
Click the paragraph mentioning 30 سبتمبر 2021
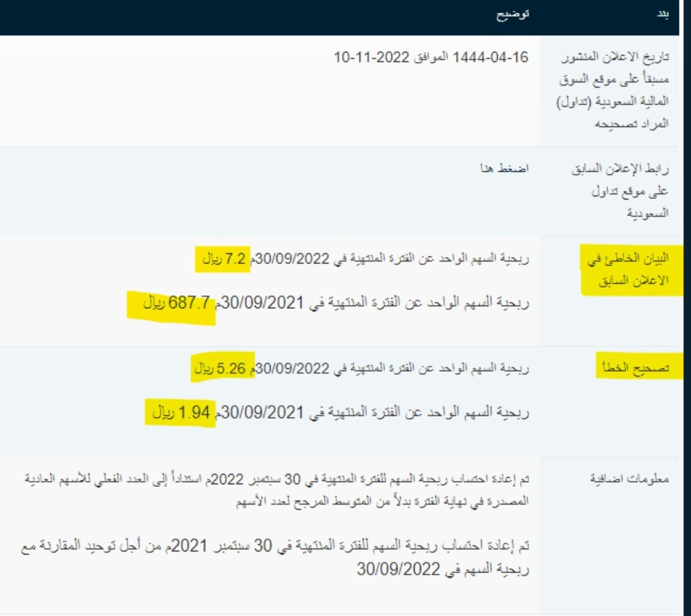pos(275,557)
